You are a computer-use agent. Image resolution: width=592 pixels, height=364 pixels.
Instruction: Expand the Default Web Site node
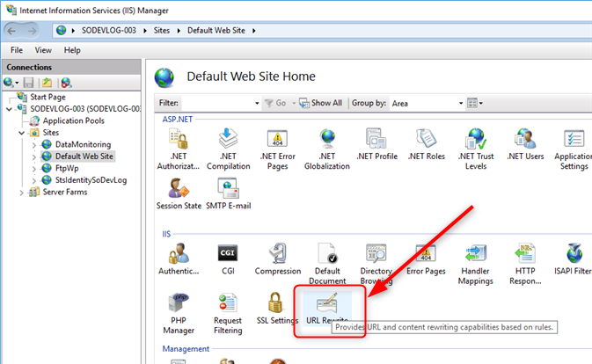point(34,157)
